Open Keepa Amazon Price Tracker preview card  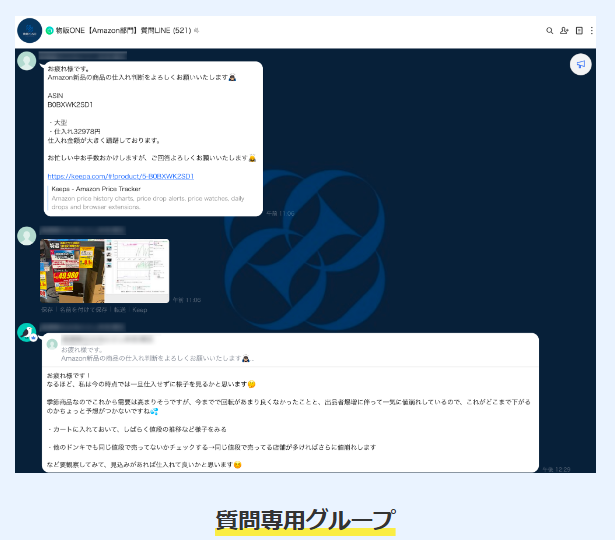point(150,198)
